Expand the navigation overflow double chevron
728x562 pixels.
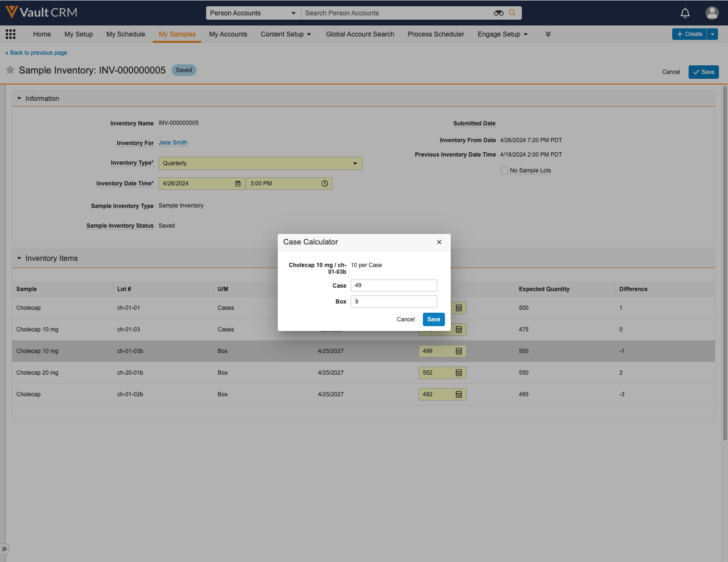548,34
